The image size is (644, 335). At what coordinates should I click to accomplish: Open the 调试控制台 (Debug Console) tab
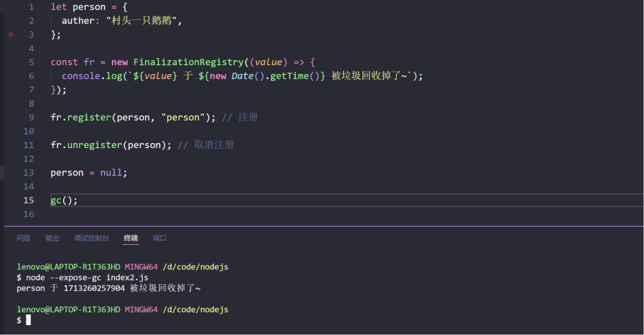click(x=92, y=238)
